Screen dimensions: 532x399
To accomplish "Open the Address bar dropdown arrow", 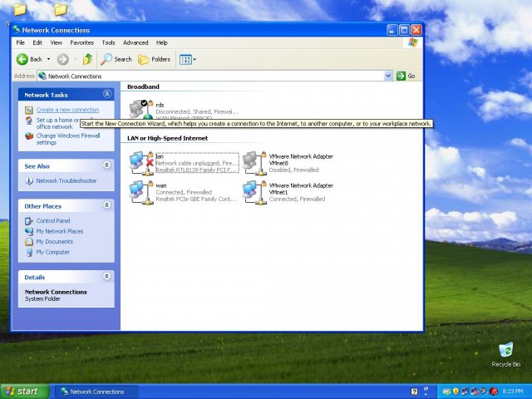I will (x=388, y=76).
